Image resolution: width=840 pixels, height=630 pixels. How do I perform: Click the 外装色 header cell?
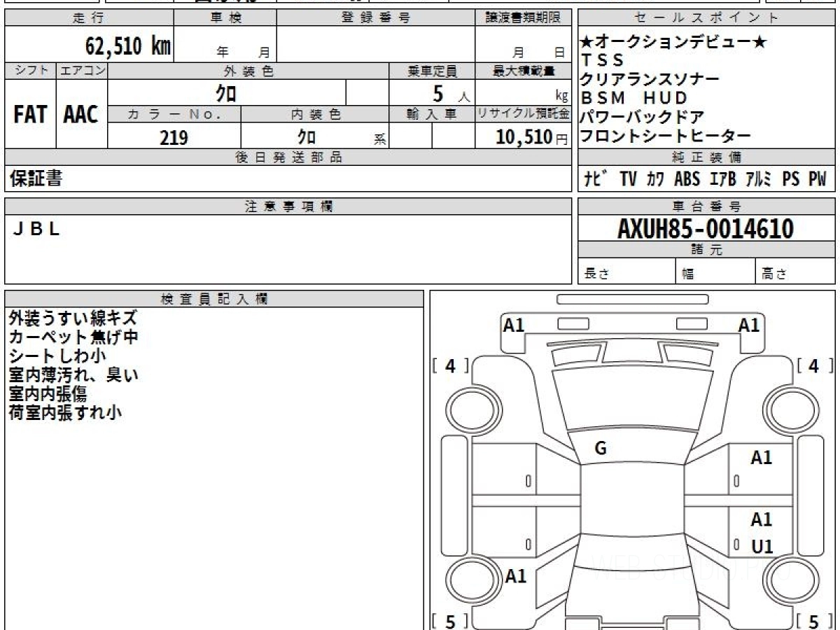pos(248,71)
